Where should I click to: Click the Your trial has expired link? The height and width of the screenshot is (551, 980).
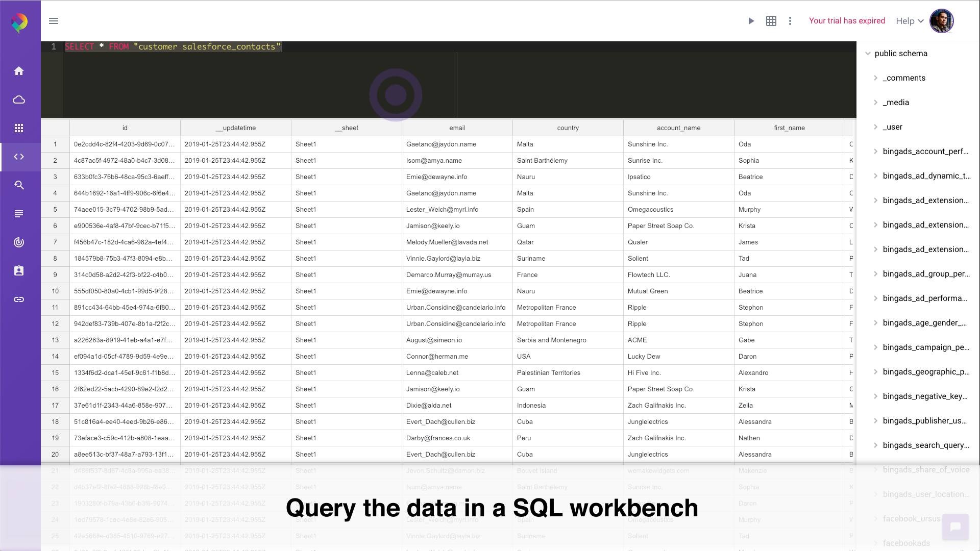[x=847, y=21]
